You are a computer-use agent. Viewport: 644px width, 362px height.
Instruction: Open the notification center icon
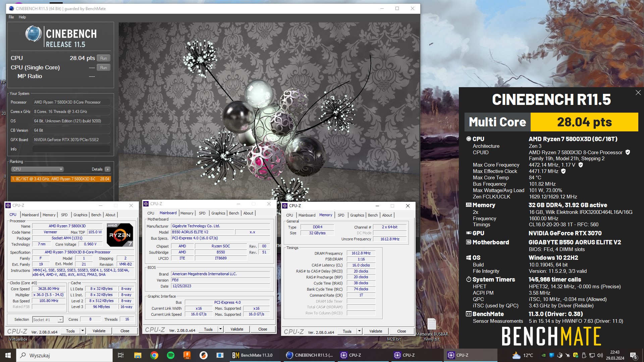[634, 355]
